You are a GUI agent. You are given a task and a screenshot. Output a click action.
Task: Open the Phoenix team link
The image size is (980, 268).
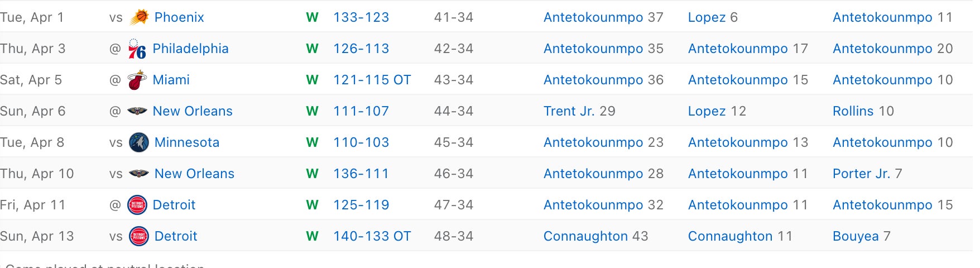pos(179,17)
